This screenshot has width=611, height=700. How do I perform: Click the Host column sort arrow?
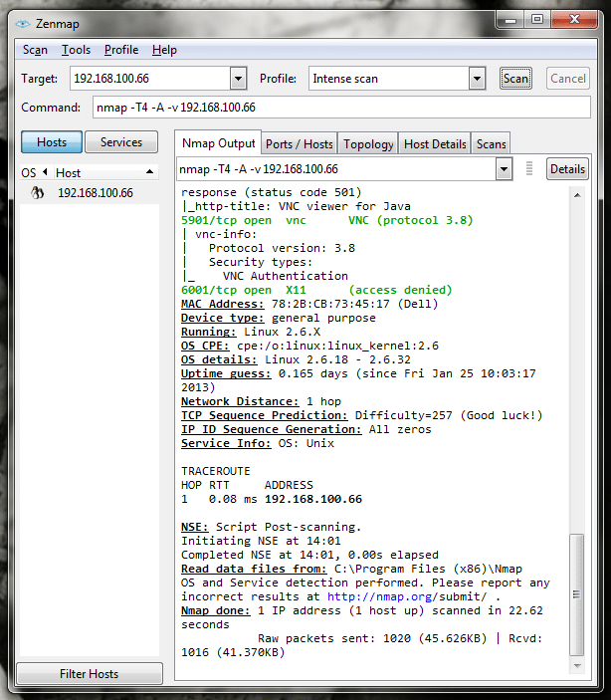(x=149, y=172)
